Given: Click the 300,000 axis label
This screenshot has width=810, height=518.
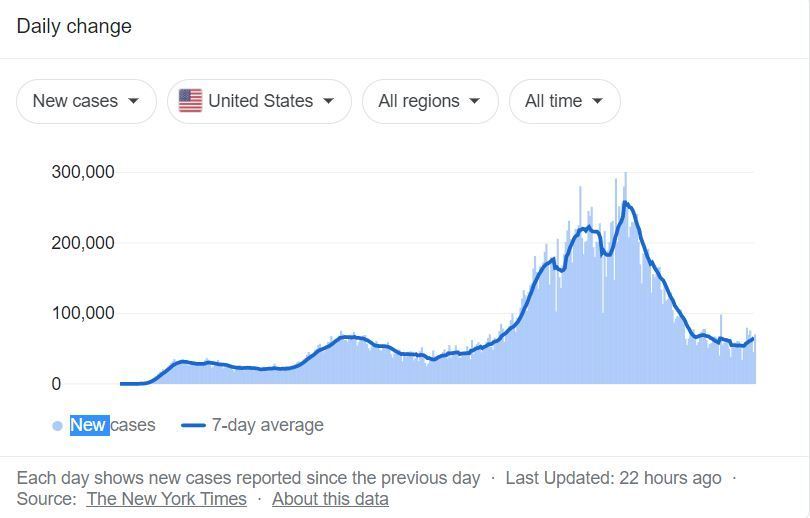Looking at the screenshot, I should pos(83,172).
